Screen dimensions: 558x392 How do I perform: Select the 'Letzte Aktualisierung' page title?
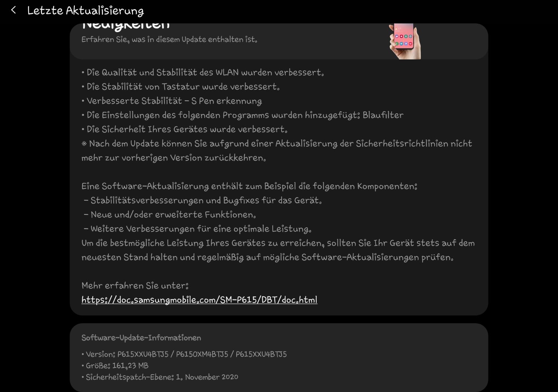[x=86, y=11]
